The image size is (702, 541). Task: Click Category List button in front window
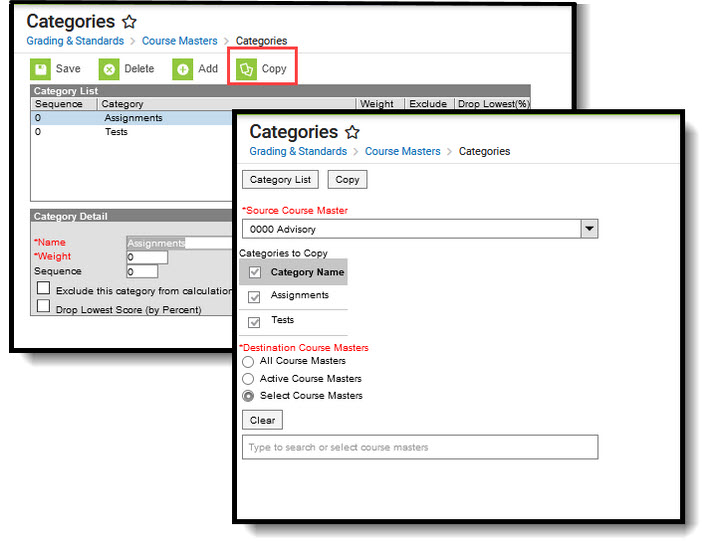[x=280, y=180]
